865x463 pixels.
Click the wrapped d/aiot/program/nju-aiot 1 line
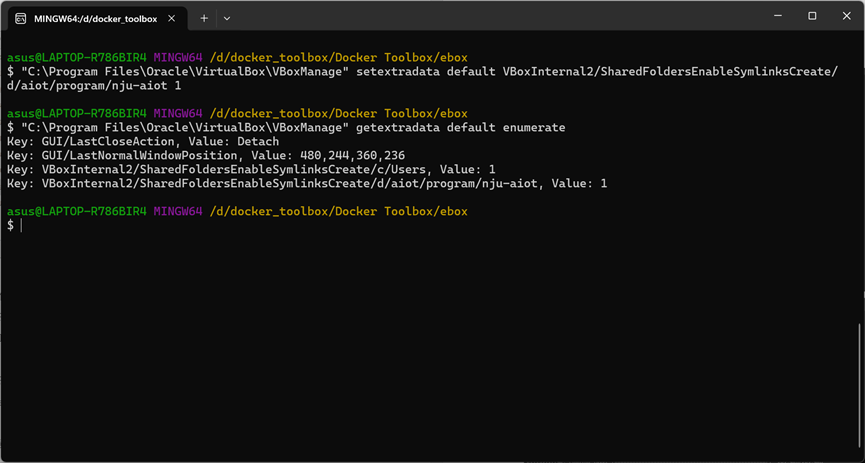point(94,86)
